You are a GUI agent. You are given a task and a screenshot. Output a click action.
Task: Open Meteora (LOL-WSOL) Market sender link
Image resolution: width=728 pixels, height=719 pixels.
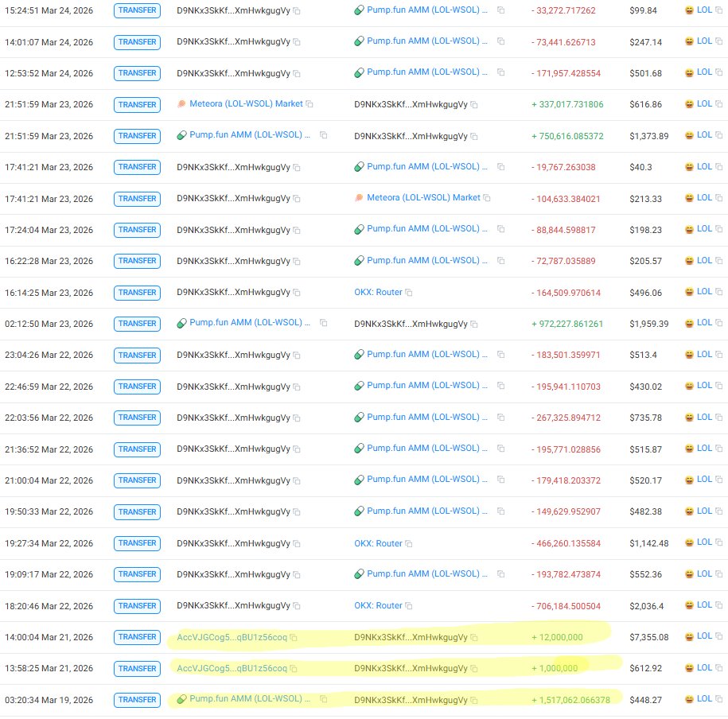tap(246, 104)
